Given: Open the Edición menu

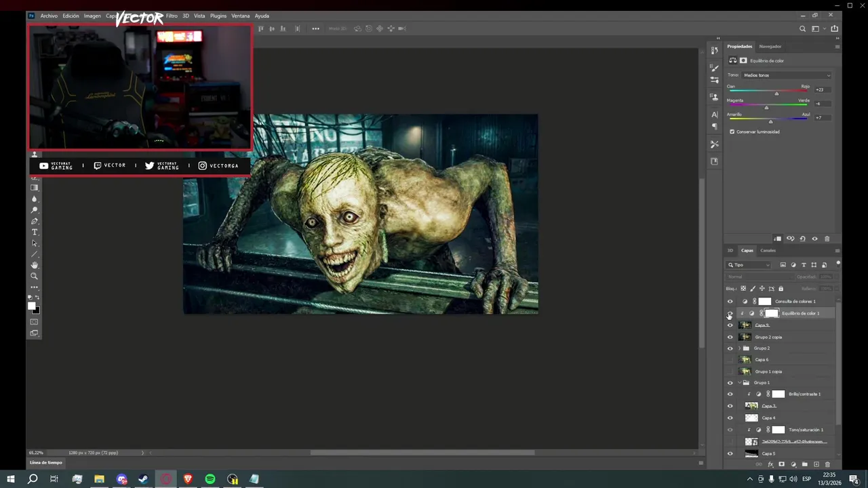Looking at the screenshot, I should coord(71,16).
